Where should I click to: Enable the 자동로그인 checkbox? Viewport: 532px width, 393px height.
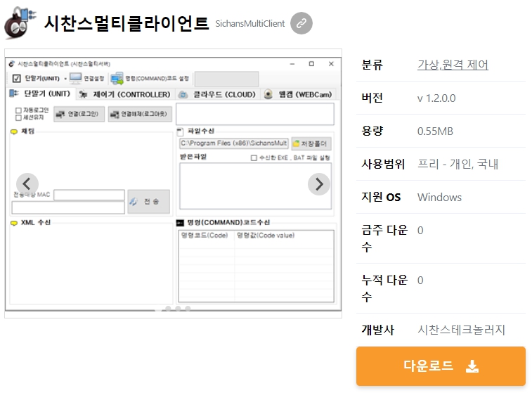[x=18, y=110]
